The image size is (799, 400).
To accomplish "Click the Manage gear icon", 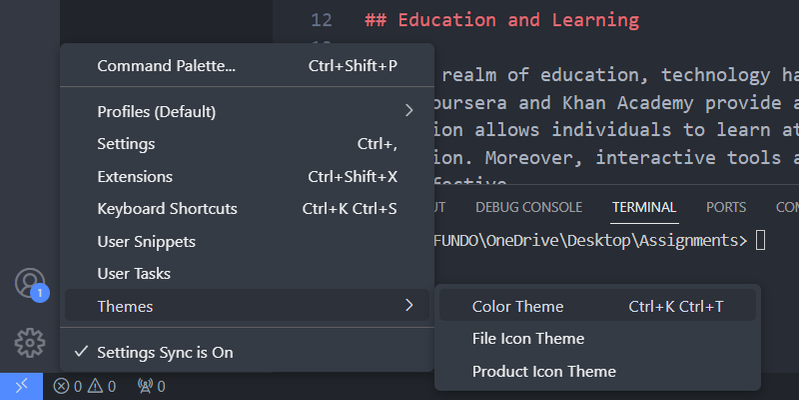I will (x=30, y=343).
